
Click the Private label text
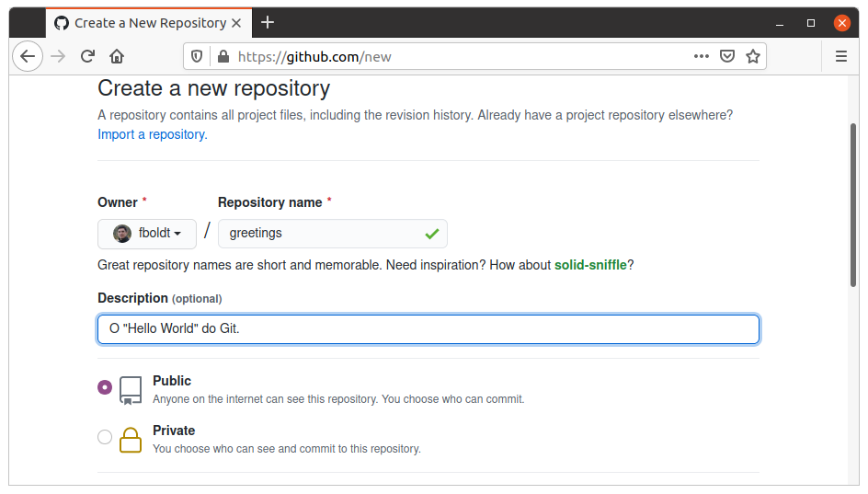174,431
